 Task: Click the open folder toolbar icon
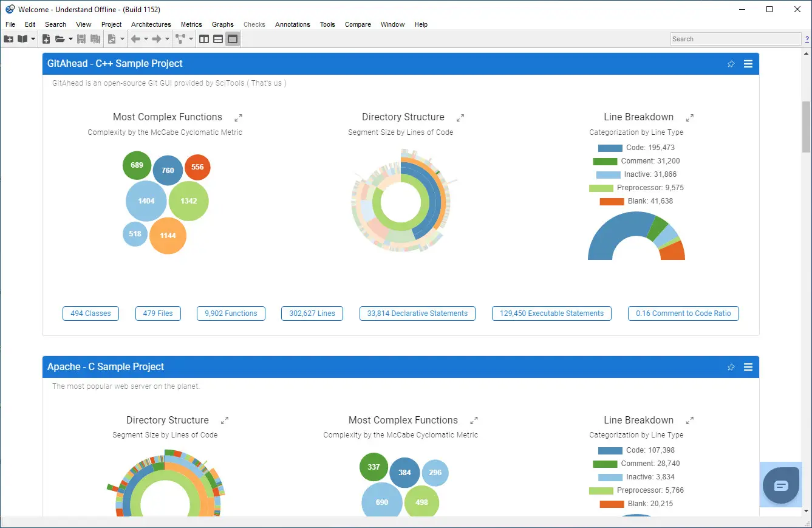click(60, 39)
